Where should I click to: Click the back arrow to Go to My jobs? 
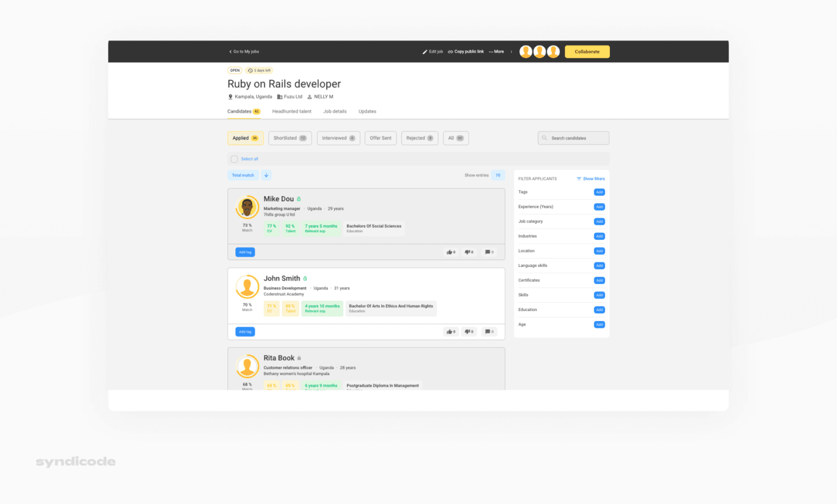(x=230, y=51)
